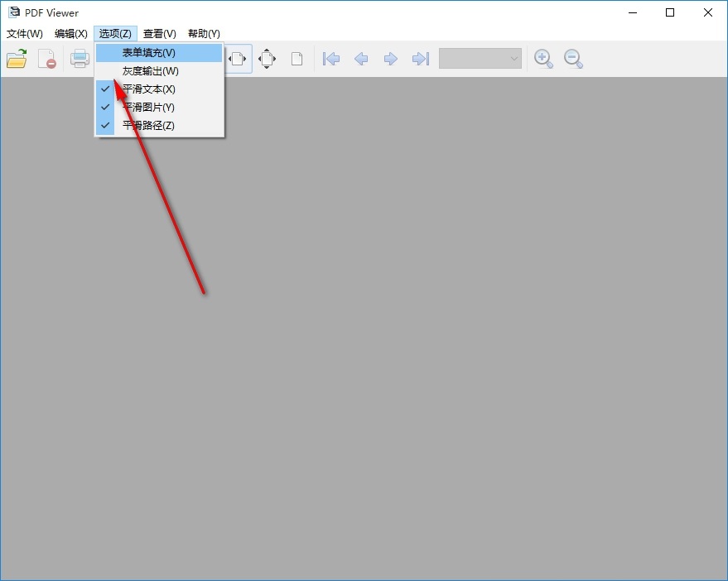Viewport: 728px width, 581px height.
Task: Go to previous page arrow
Action: click(361, 59)
